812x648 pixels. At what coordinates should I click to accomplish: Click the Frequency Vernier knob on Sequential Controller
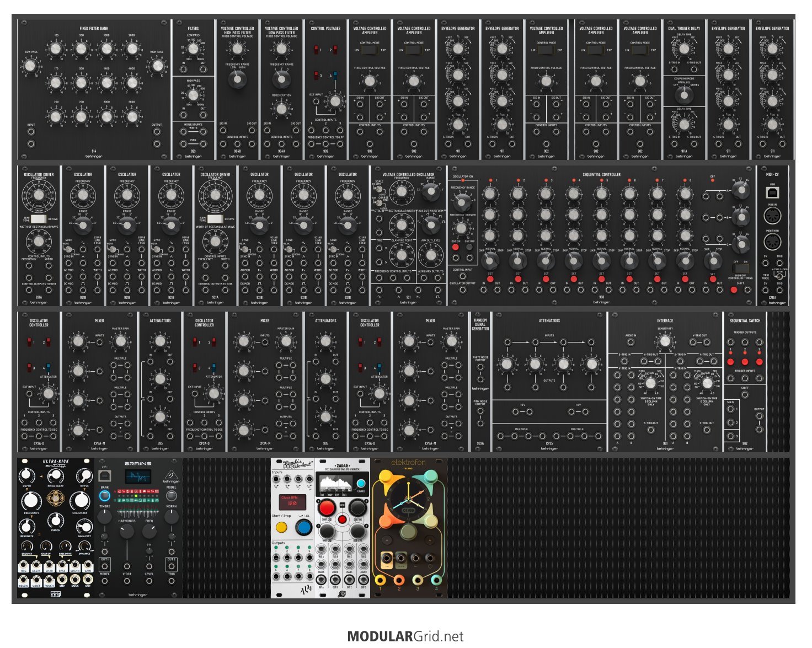(x=462, y=228)
